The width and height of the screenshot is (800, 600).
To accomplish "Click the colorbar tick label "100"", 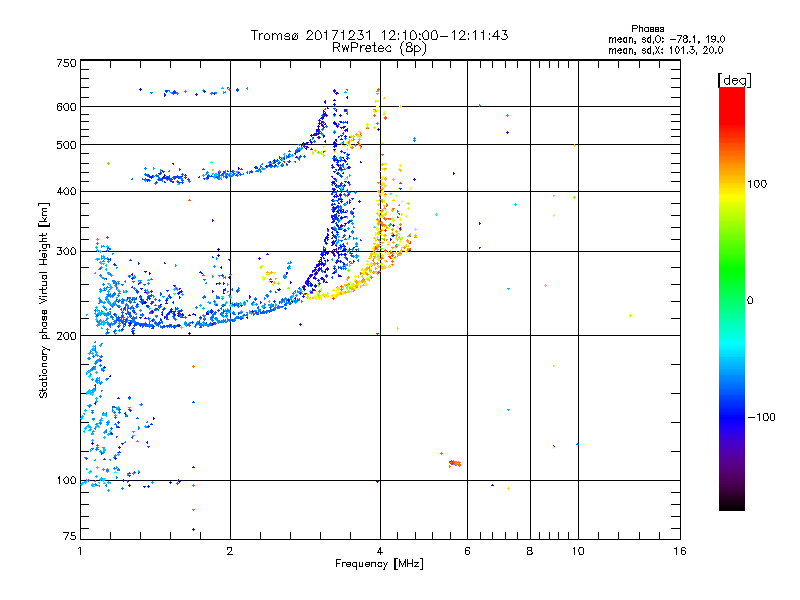I will (757, 184).
